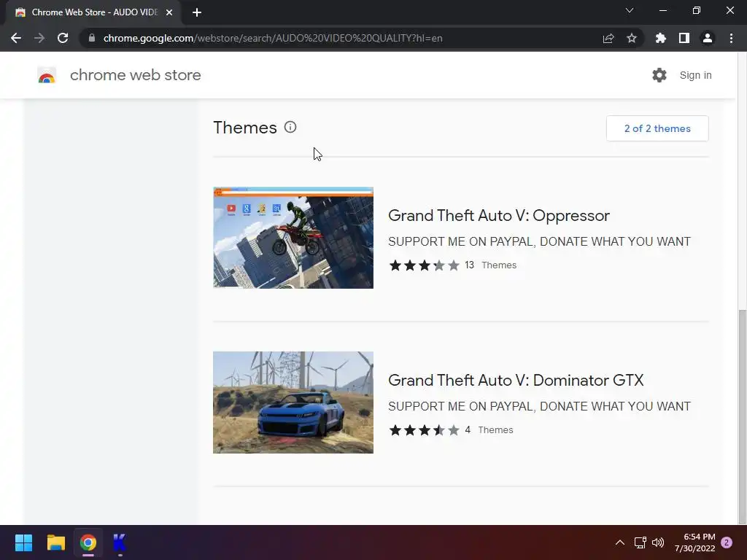
Task: Open the clock showing 6:54 PM
Action: tap(694, 542)
